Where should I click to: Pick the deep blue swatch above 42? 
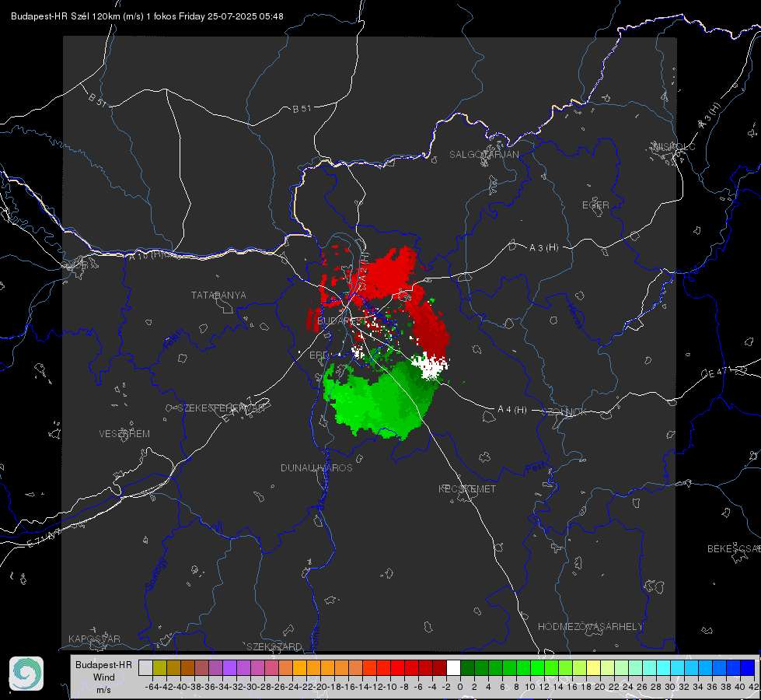pyautogui.click(x=748, y=667)
